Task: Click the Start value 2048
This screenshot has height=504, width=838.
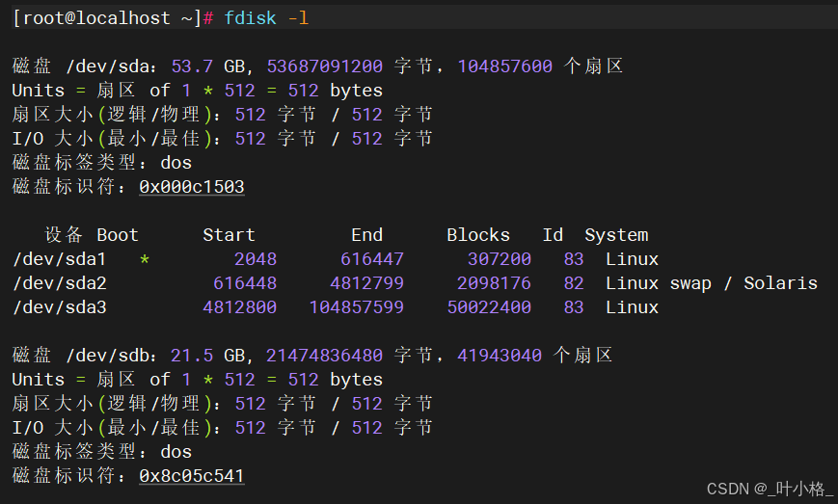Action: [256, 259]
